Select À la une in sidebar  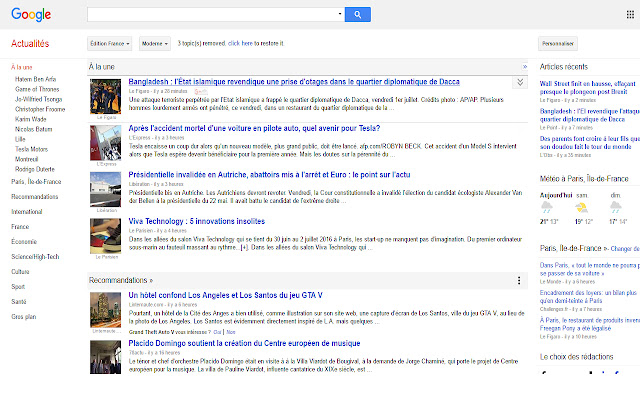22,67
